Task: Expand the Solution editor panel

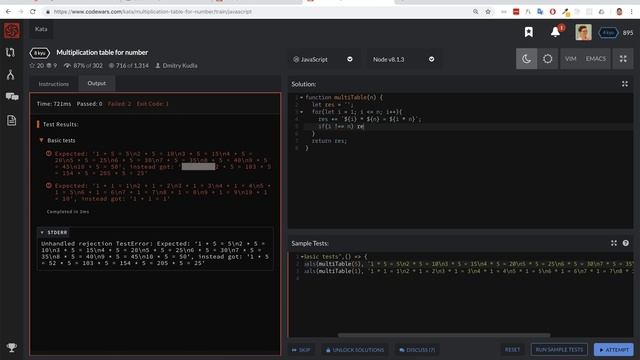Action: click(x=624, y=84)
